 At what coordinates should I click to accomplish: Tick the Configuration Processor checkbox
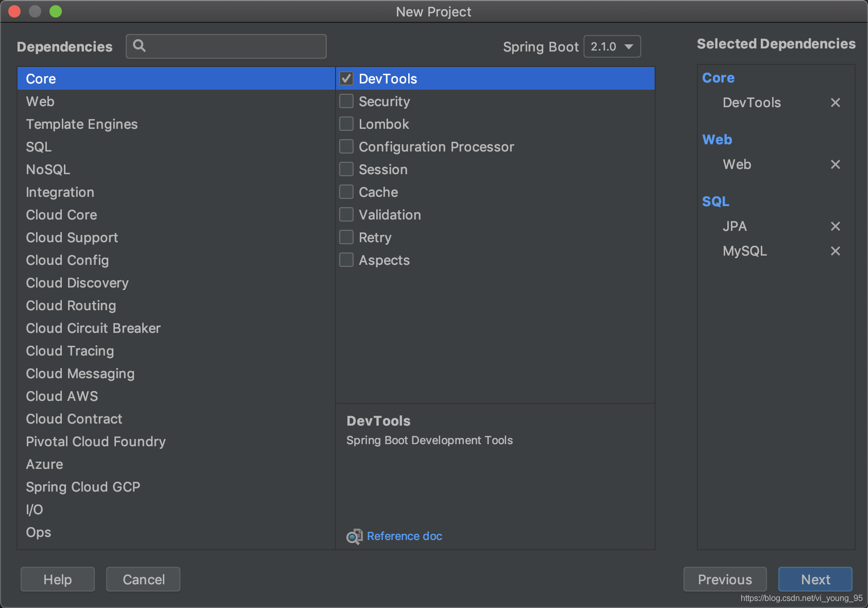click(346, 146)
